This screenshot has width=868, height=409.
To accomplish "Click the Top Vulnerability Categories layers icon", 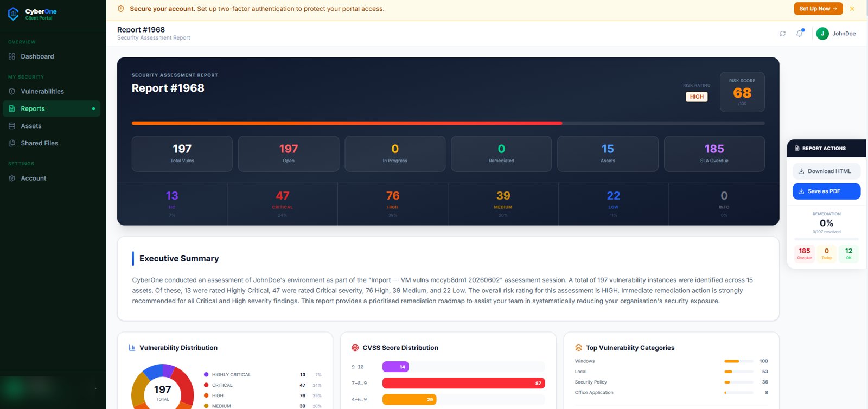I will pos(578,348).
